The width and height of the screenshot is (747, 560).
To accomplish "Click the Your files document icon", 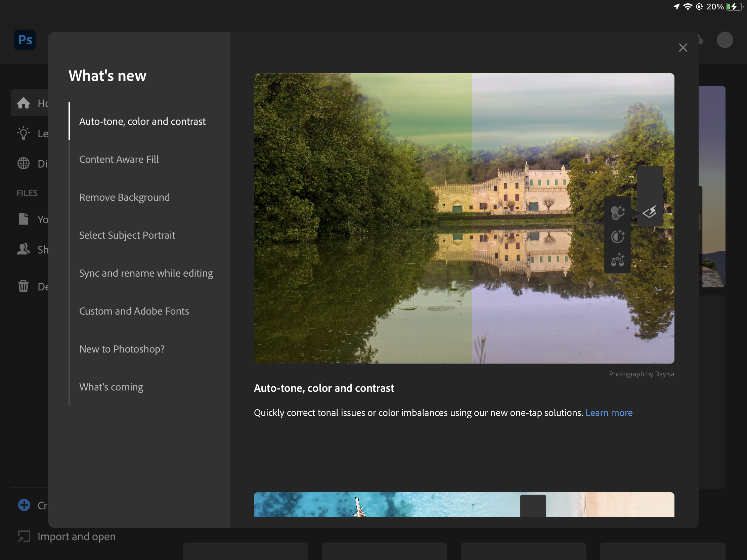I will (x=23, y=219).
